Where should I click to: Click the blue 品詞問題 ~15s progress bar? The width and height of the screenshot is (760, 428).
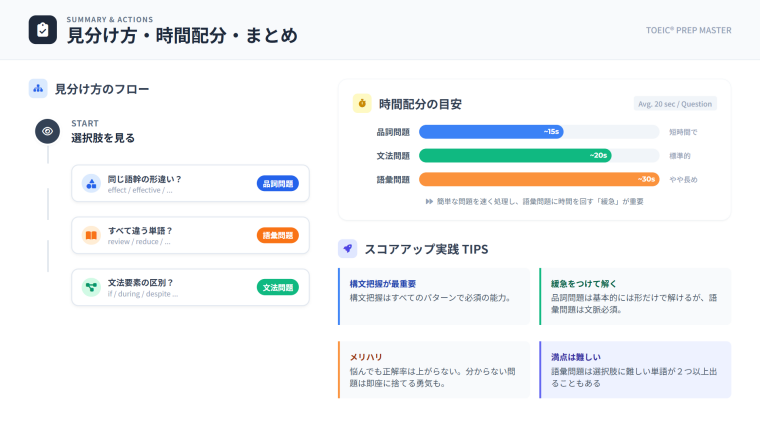[x=491, y=131]
